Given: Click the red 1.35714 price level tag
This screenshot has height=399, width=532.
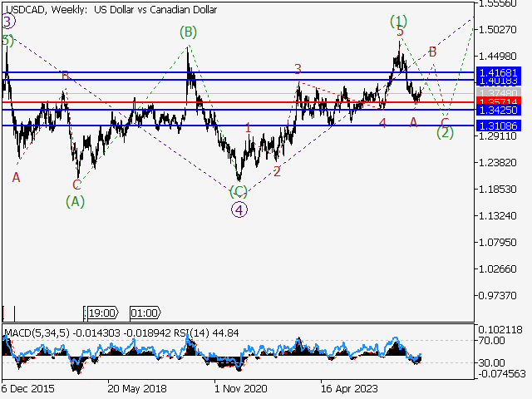Looking at the screenshot, I should click(503, 101).
